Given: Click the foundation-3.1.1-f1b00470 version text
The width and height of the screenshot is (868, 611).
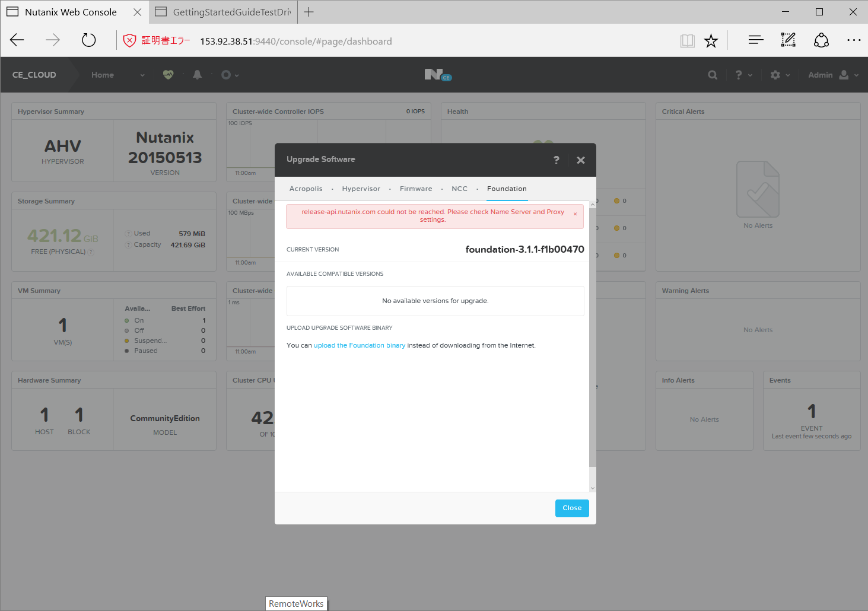Looking at the screenshot, I should pos(524,249).
